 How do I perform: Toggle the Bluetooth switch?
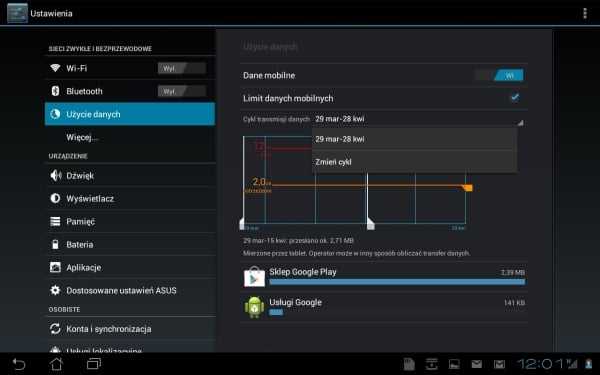182,91
